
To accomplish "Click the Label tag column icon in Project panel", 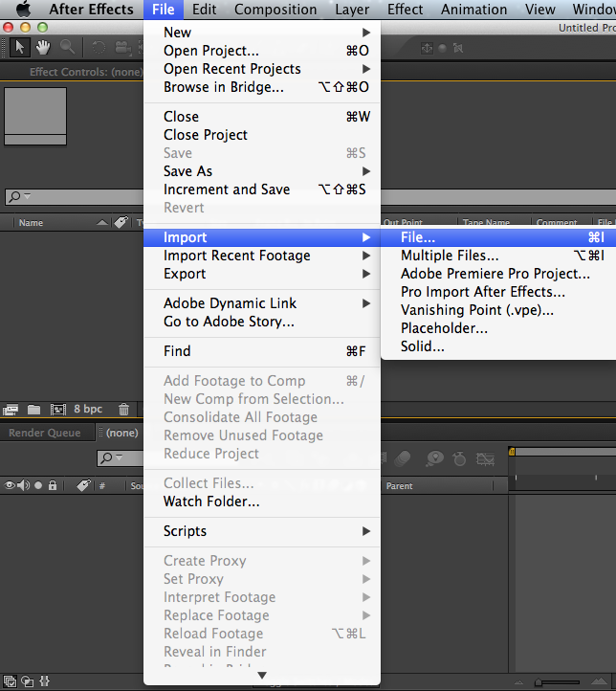I will coord(121,223).
